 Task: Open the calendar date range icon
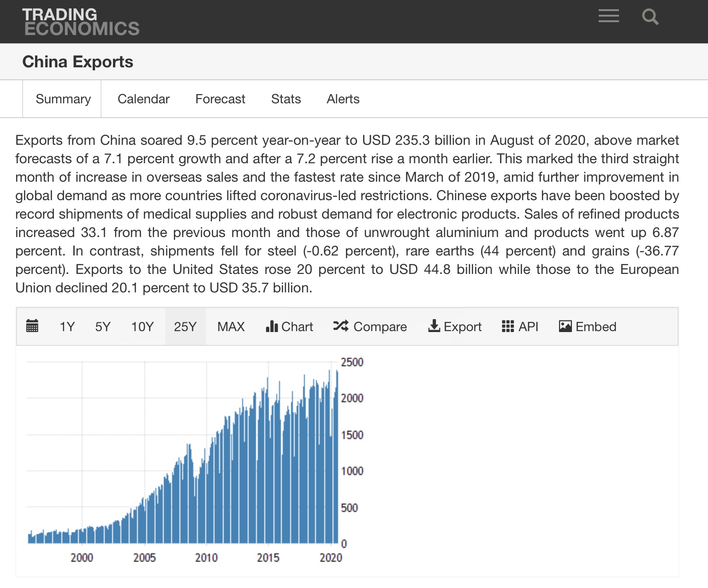point(32,326)
